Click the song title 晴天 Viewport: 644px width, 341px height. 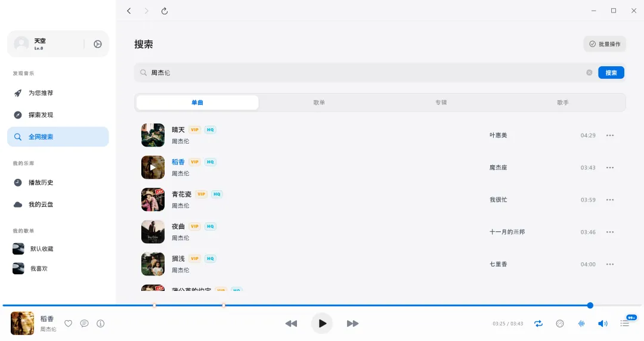coord(178,130)
